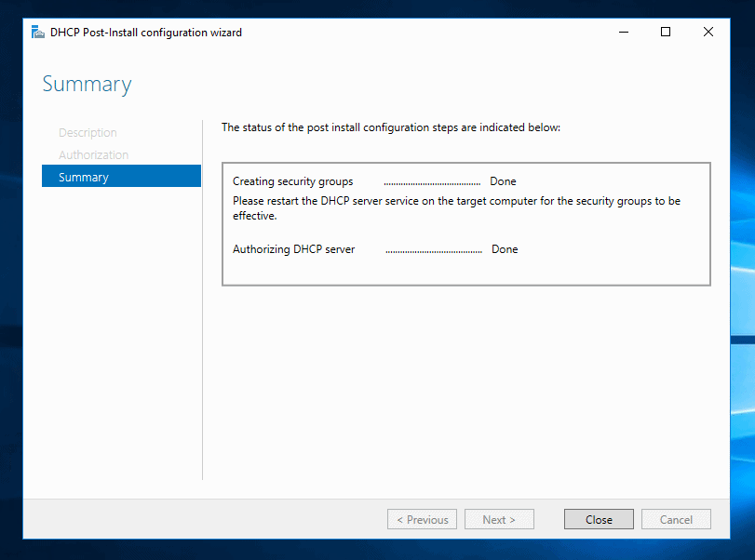Click the Close button to finish configuration
755x560 pixels.
pyautogui.click(x=598, y=519)
